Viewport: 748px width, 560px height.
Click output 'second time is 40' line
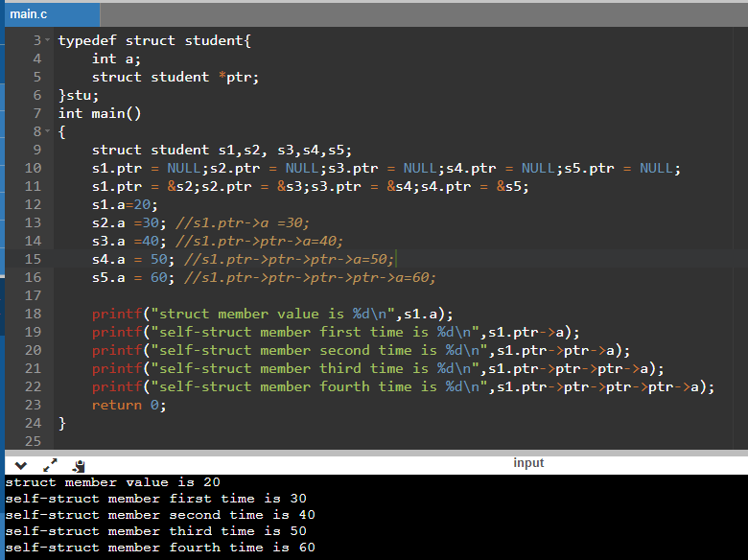[x=160, y=515]
